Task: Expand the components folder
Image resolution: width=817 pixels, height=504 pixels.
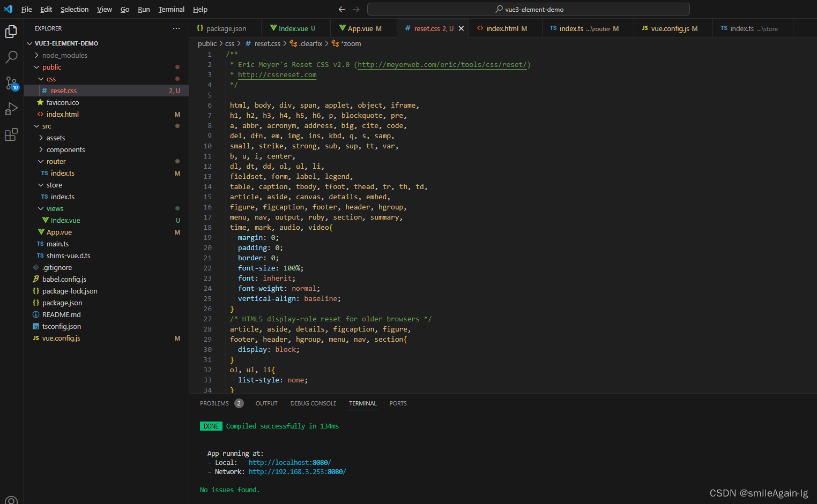Action: tap(65, 149)
